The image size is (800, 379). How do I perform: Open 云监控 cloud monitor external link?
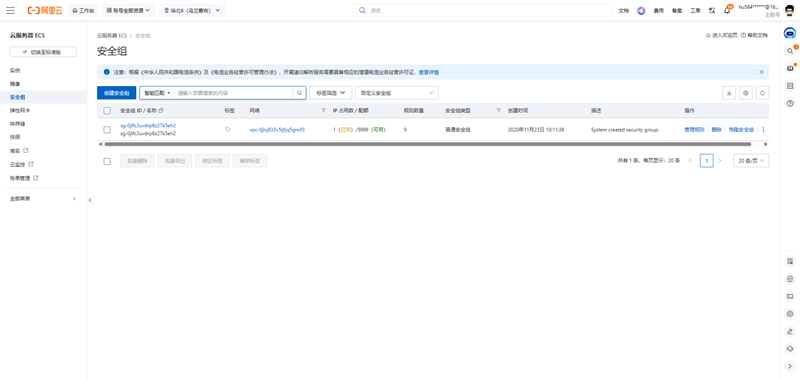pos(21,165)
